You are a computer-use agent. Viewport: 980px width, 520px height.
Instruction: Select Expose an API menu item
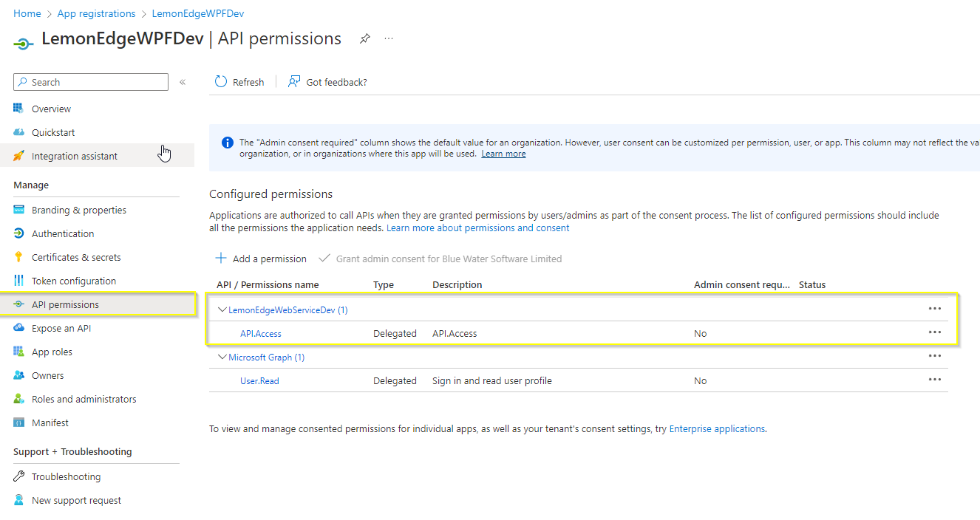pos(61,328)
